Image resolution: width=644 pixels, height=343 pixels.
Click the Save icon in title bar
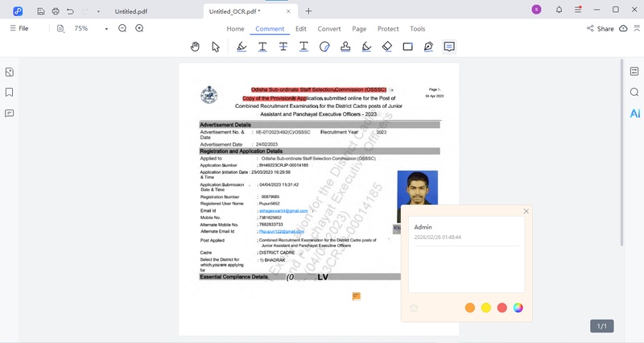pyautogui.click(x=41, y=11)
